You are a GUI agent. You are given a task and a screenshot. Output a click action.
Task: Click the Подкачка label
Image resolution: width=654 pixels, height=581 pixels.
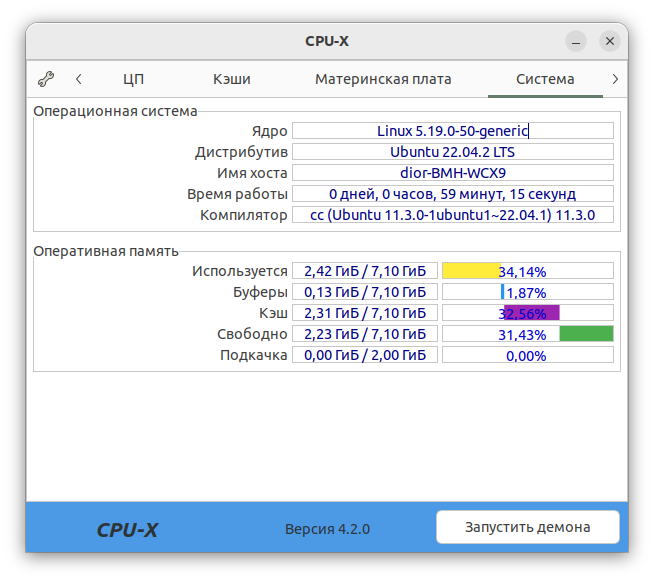click(x=254, y=355)
